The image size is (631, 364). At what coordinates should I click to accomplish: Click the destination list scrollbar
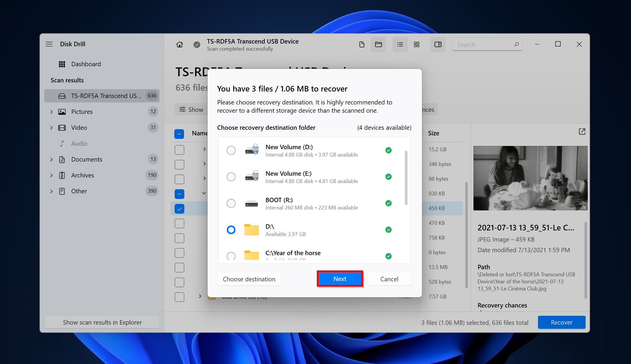click(406, 178)
